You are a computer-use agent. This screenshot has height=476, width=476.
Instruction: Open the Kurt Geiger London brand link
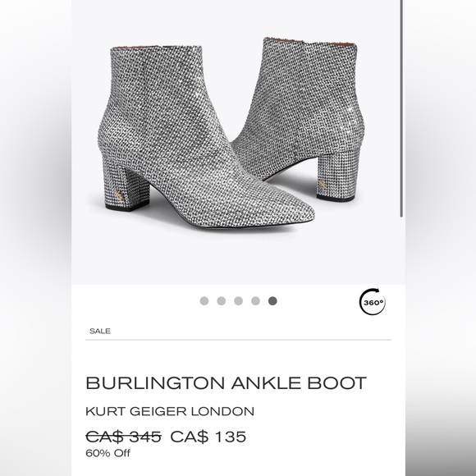pos(170,411)
